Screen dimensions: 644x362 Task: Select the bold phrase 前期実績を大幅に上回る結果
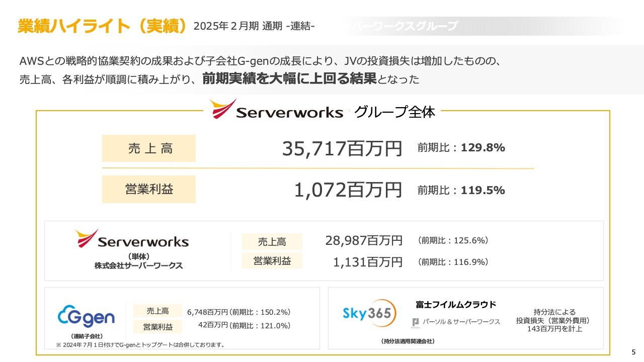(x=289, y=79)
